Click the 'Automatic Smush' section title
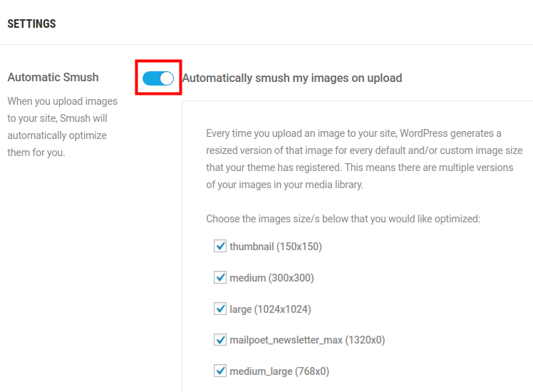Viewport: 533px width, 392px height. pos(53,77)
